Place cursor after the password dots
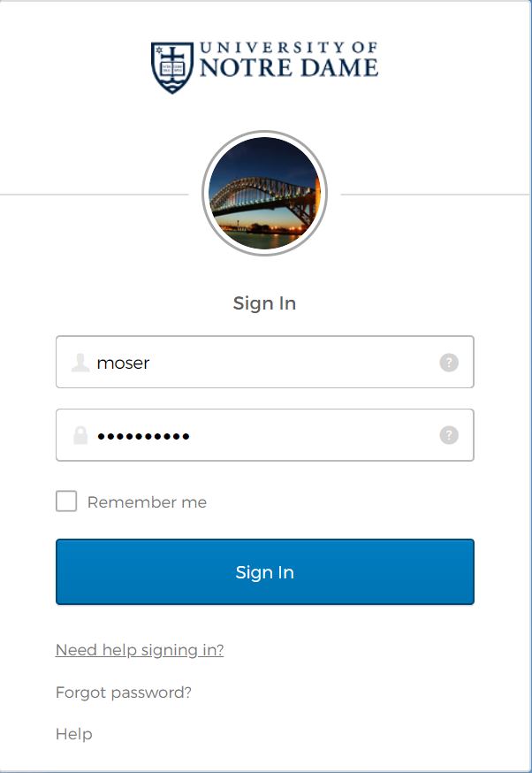This screenshot has height=773, width=532. pyautogui.click(x=191, y=436)
